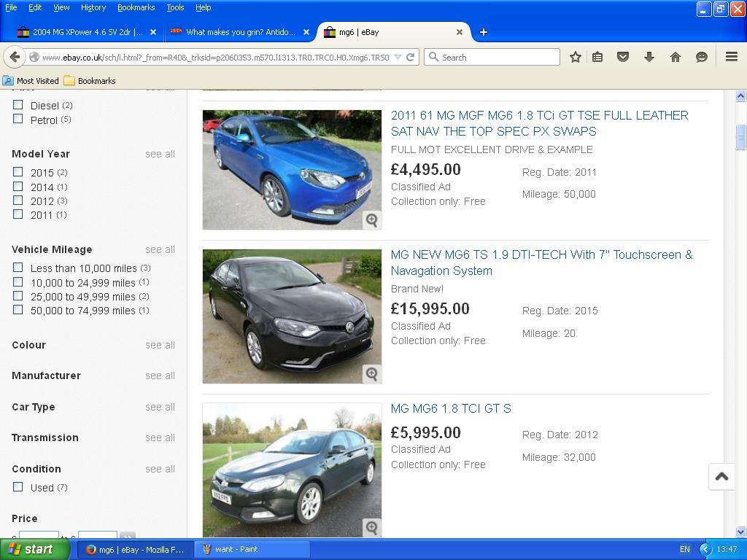Click the back-to-top arrow button

click(x=721, y=476)
